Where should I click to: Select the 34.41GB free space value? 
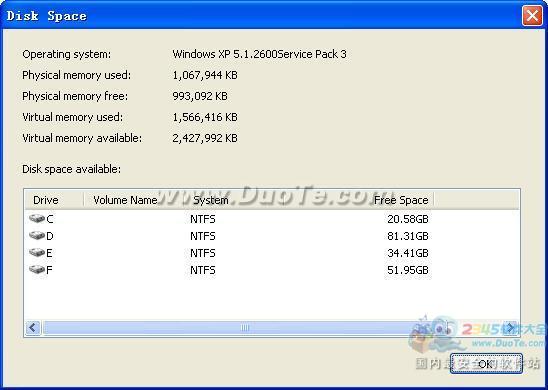click(x=408, y=253)
